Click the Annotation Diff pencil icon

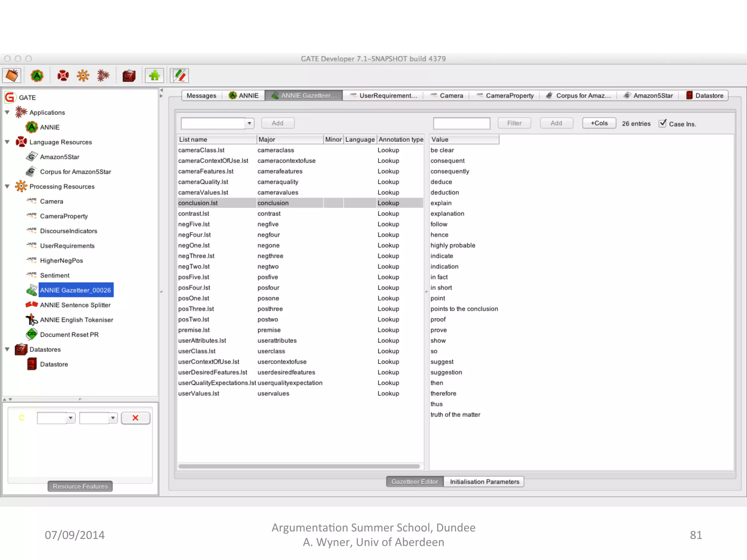(179, 75)
